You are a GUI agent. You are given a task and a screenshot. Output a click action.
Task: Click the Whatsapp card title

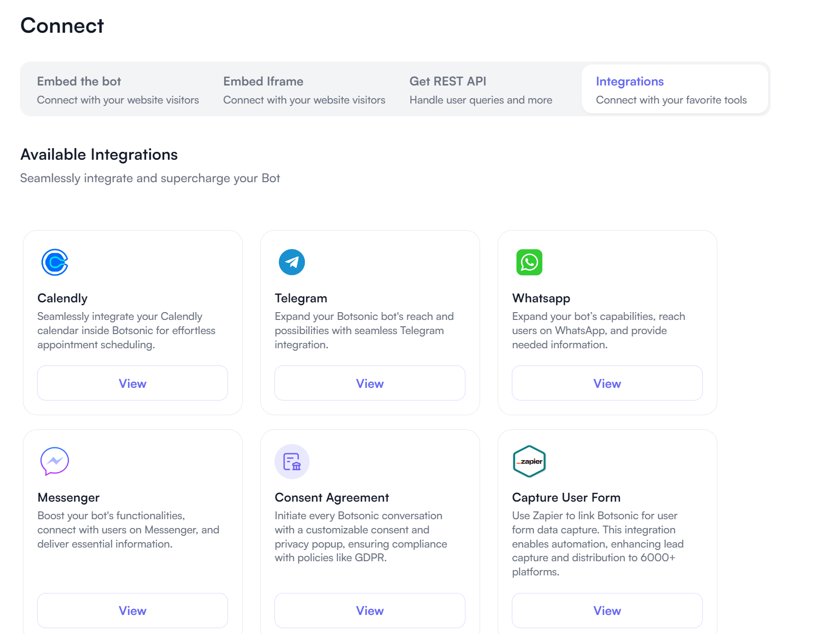click(x=541, y=298)
